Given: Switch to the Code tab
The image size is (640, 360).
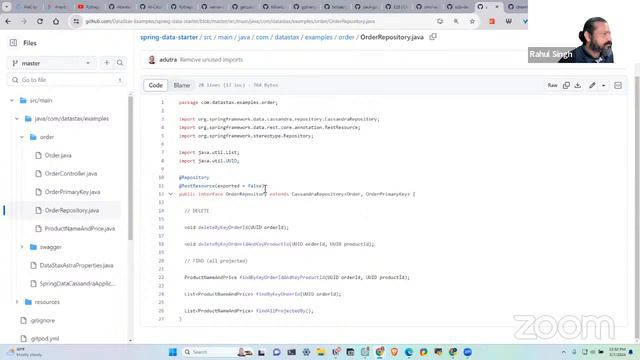Looking at the screenshot, I should tap(156, 85).
